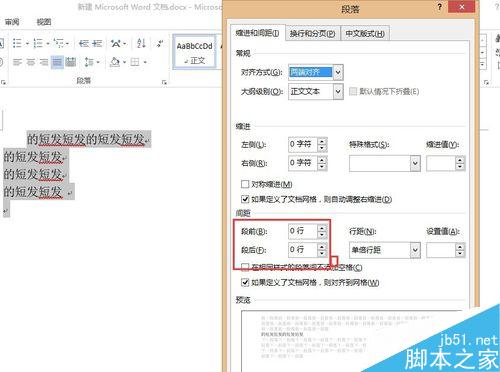Image resolution: width=500 pixels, height=372 pixels.
Task: Open the bullets dropdown arrow
Action: pos(27,44)
